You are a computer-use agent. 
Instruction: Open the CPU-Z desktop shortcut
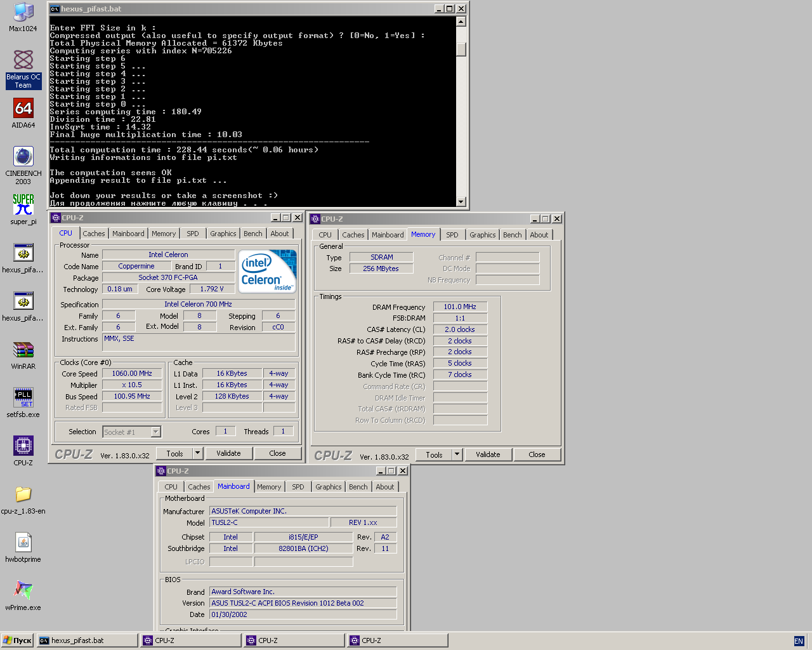(x=23, y=451)
